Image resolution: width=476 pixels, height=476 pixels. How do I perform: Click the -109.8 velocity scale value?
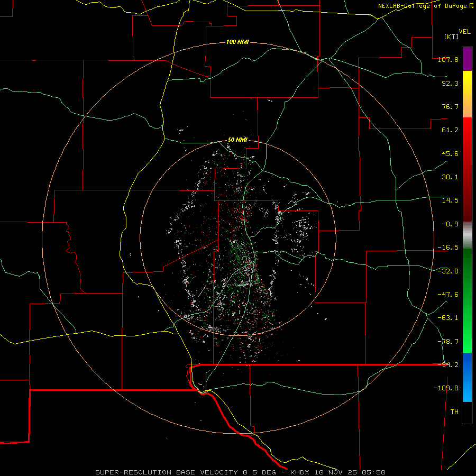[446, 388]
